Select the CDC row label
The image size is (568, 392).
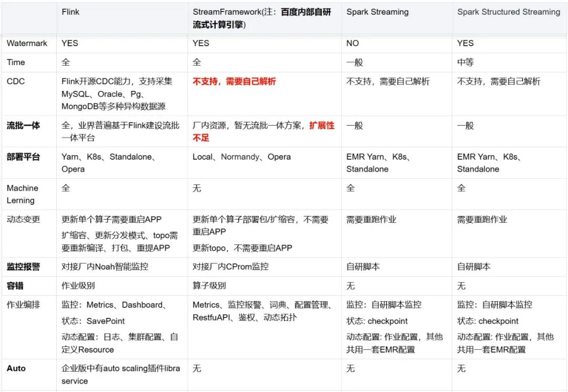pos(13,81)
